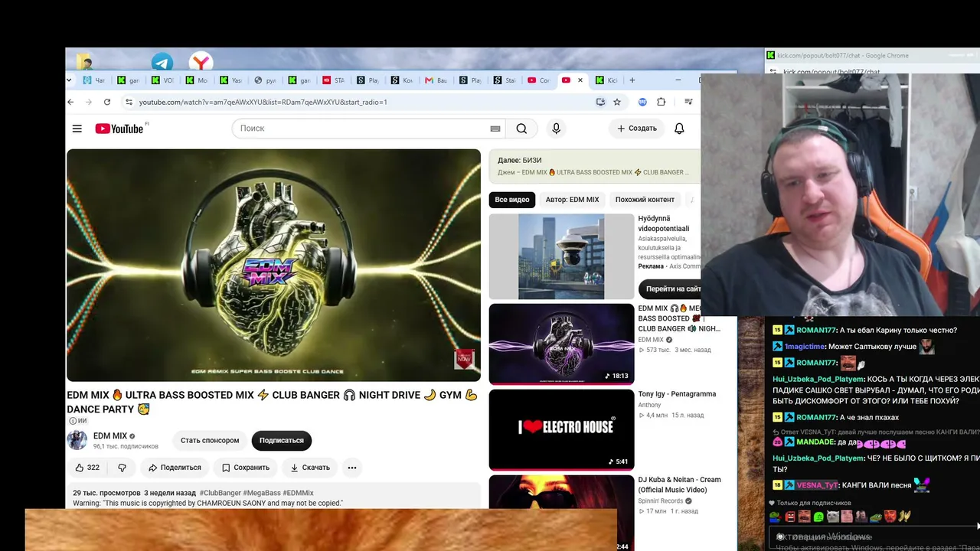Open the #MegaBass hashtag link
The height and width of the screenshot is (551, 980).
[261, 493]
